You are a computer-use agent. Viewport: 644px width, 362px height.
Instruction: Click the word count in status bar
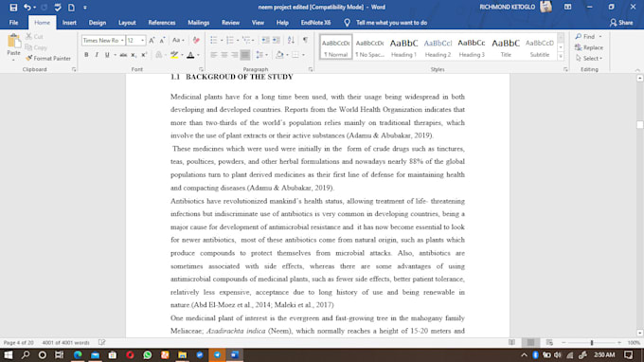[x=65, y=342]
